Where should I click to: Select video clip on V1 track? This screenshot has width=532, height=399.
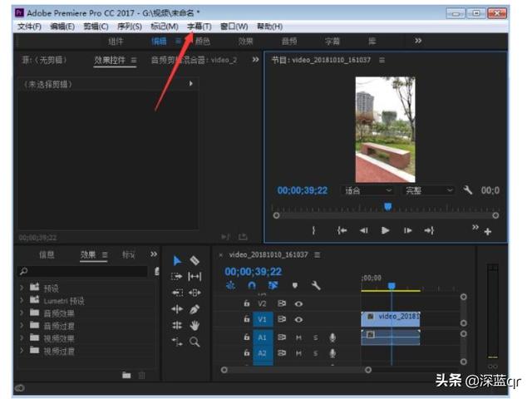pos(391,319)
